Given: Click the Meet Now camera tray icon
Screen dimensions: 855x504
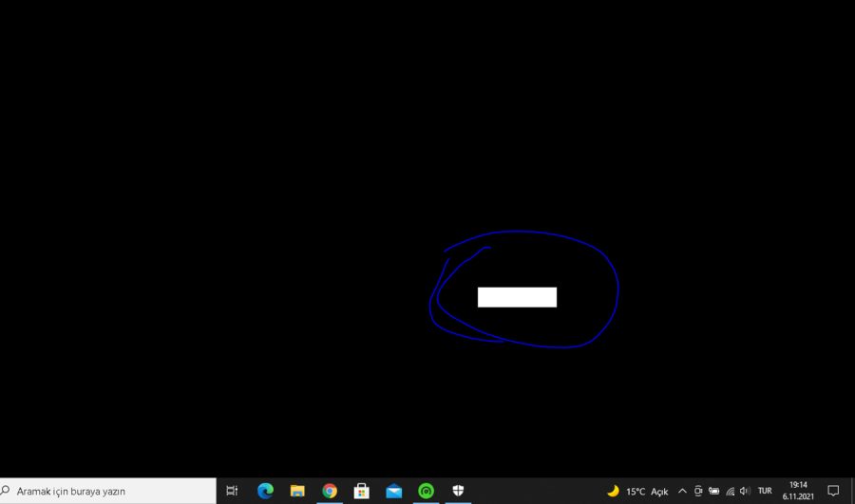Looking at the screenshot, I should pyautogui.click(x=698, y=491).
